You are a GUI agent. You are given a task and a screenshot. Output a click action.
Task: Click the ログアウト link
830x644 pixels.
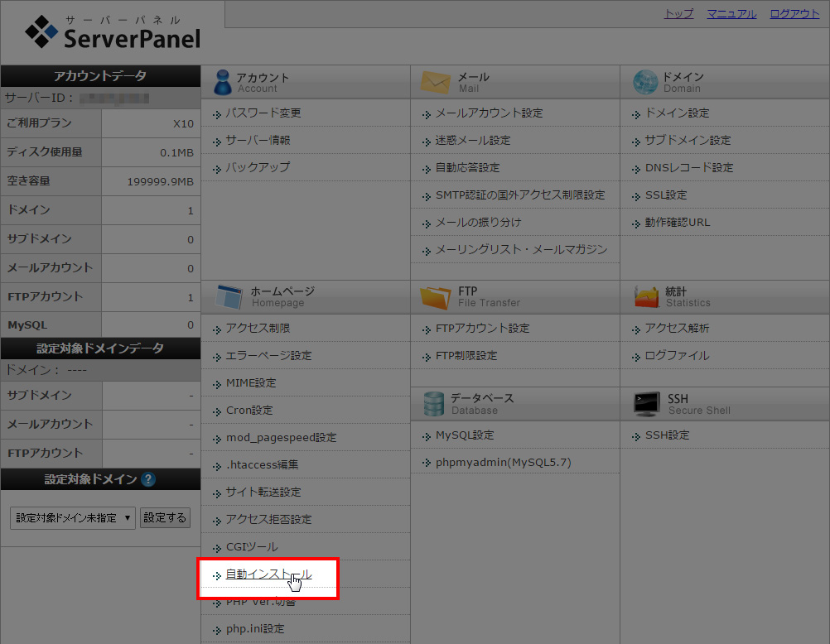pyautogui.click(x=794, y=13)
